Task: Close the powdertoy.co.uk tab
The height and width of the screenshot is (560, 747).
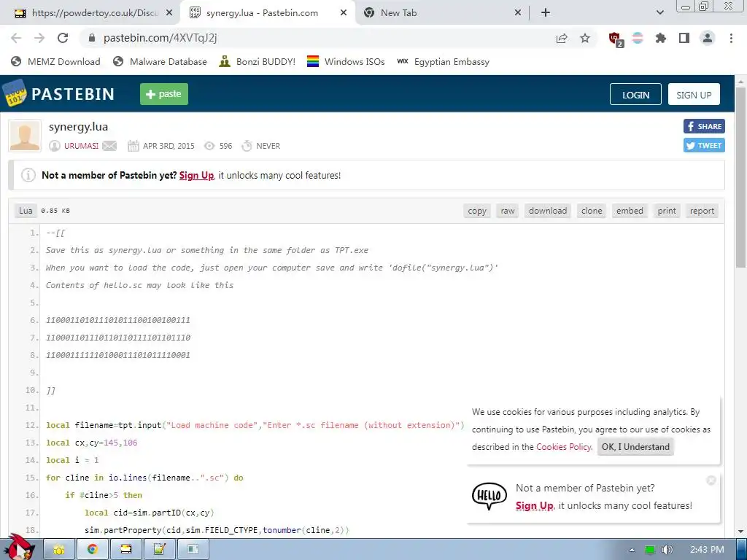Action: click(169, 13)
